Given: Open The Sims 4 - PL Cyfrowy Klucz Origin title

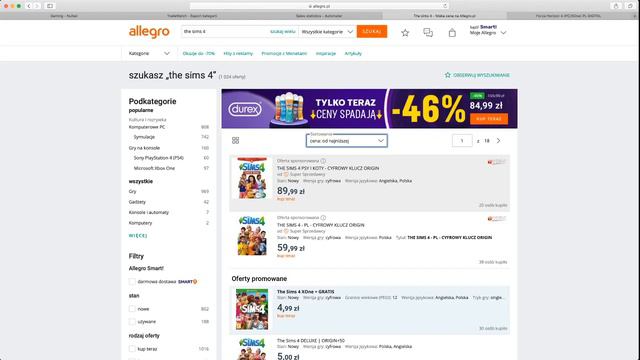Looking at the screenshot, I should 320,225.
